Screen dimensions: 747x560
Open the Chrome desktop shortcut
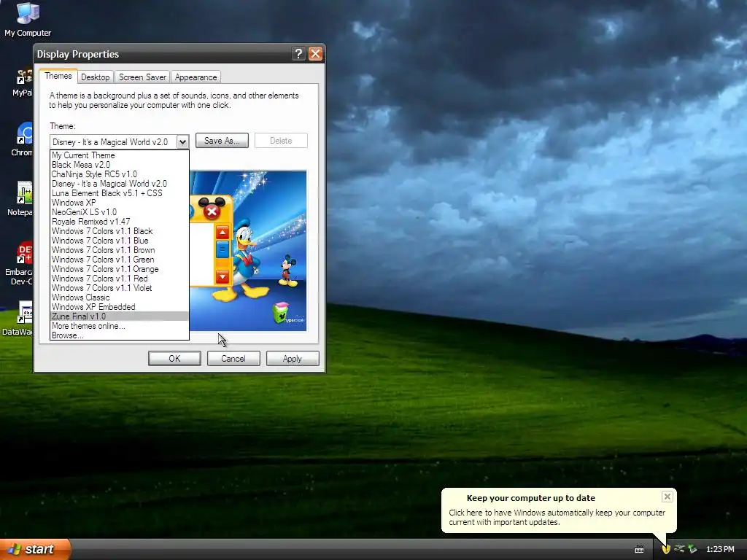(21, 139)
